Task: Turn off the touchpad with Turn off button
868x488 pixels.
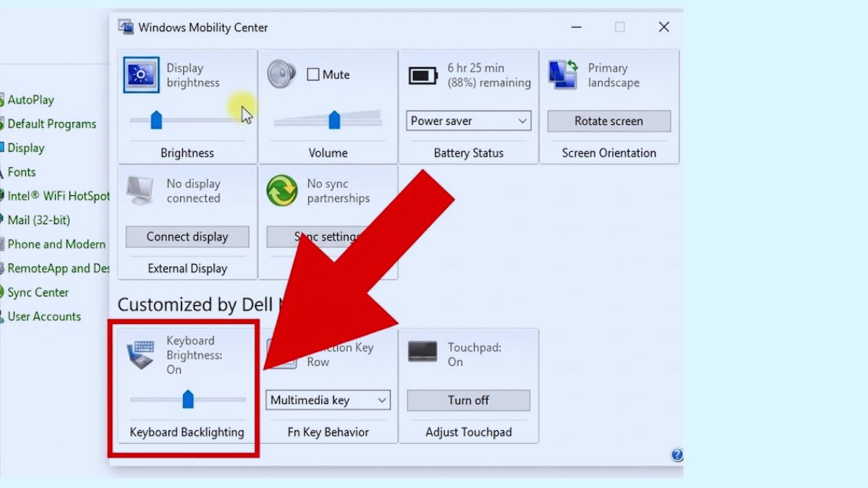Action: [x=469, y=400]
